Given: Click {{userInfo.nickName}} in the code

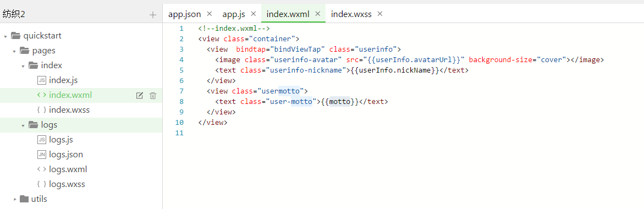Looking at the screenshot, I should click(x=395, y=70).
